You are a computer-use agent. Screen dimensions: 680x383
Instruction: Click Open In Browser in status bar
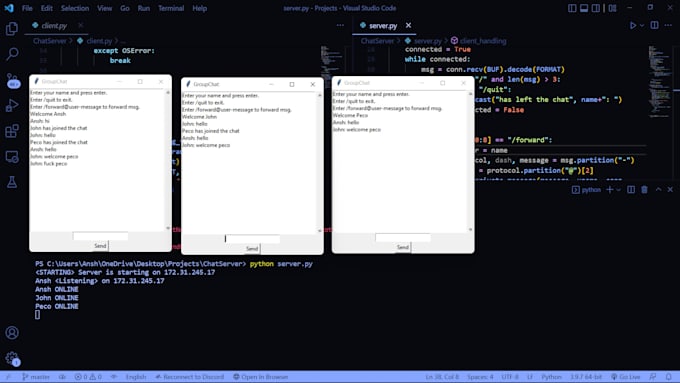(261, 376)
